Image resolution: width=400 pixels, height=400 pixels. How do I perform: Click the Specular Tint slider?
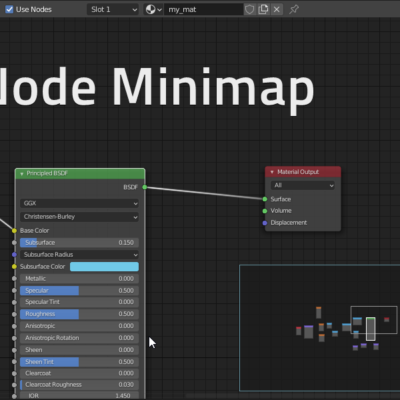tap(79, 302)
